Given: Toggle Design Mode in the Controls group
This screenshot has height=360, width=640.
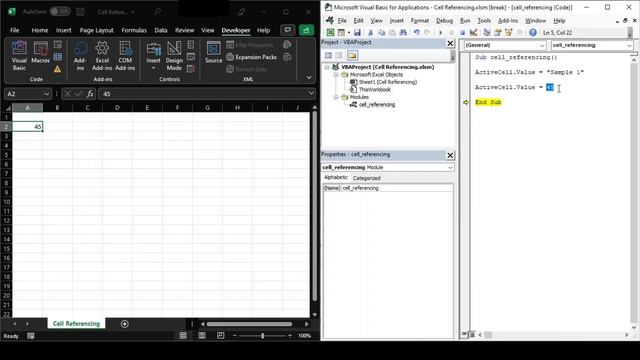Looking at the screenshot, I should [174, 56].
